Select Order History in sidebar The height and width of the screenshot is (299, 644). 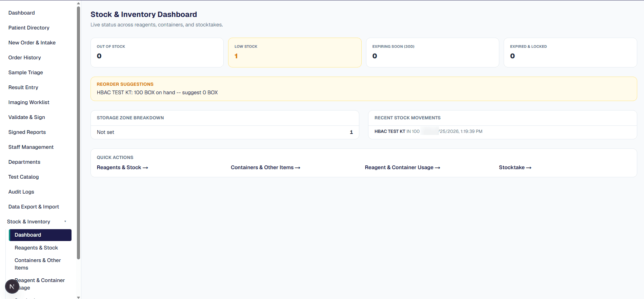24,58
